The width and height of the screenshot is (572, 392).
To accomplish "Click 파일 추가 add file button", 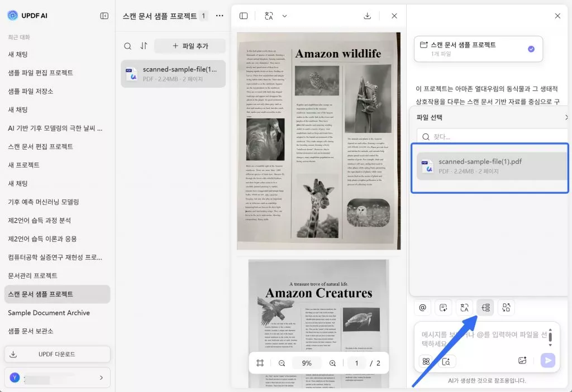I will coord(190,46).
